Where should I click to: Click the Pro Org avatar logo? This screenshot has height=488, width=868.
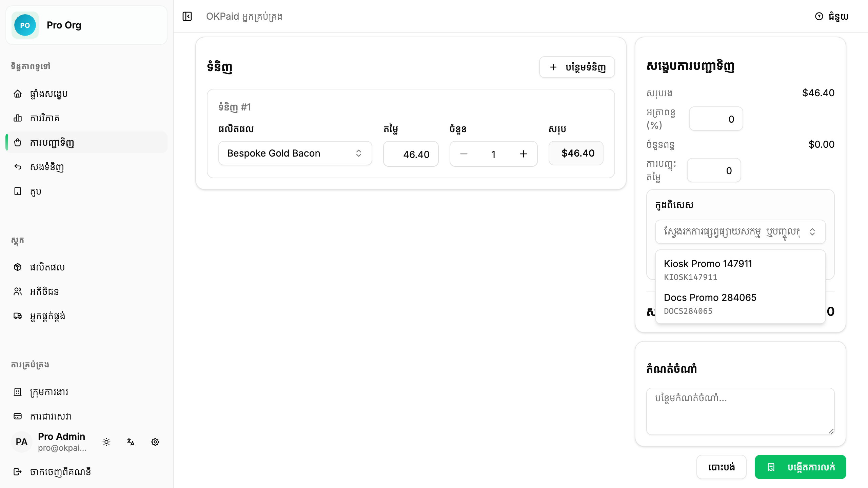point(25,25)
